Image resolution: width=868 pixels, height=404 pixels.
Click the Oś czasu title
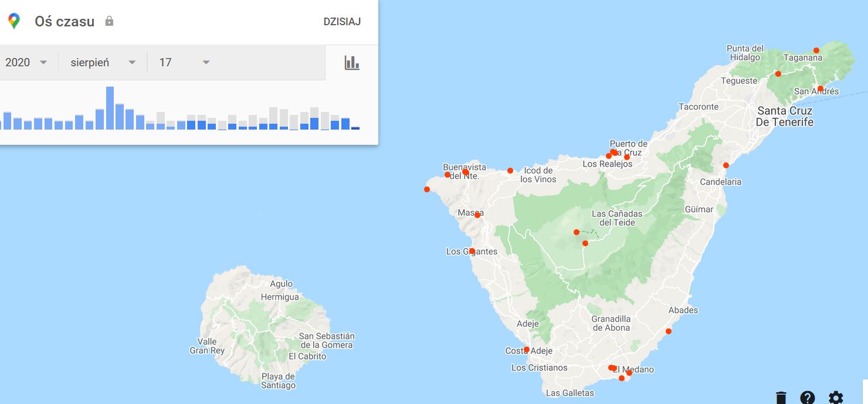click(x=65, y=22)
